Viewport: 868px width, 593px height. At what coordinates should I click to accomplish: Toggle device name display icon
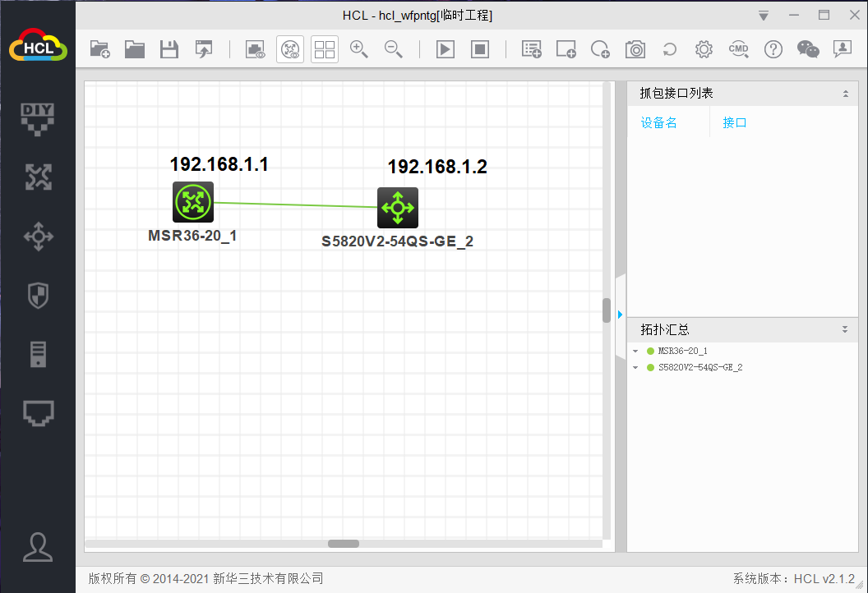tap(290, 49)
